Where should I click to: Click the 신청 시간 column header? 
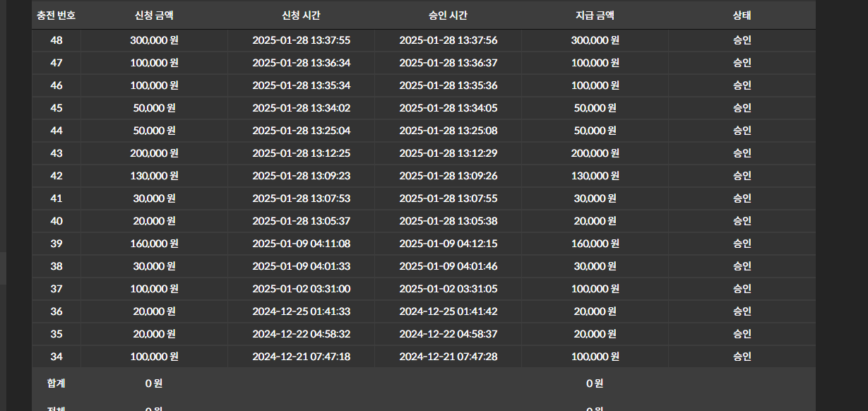click(x=301, y=16)
